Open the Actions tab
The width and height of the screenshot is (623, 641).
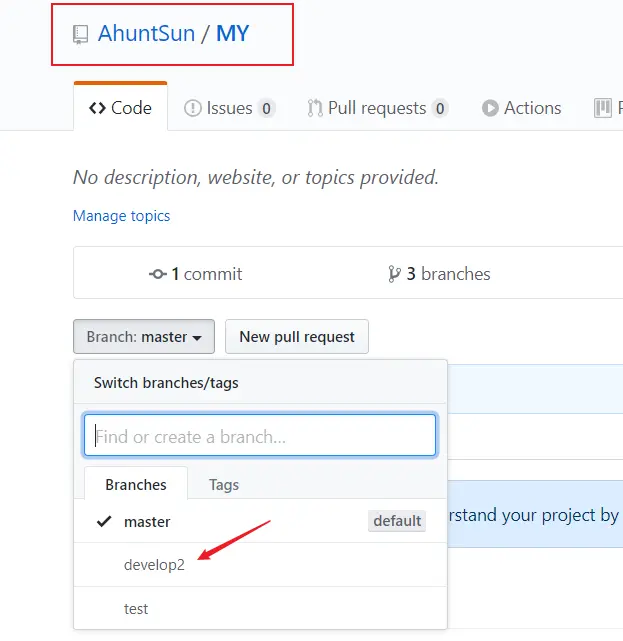(521, 108)
